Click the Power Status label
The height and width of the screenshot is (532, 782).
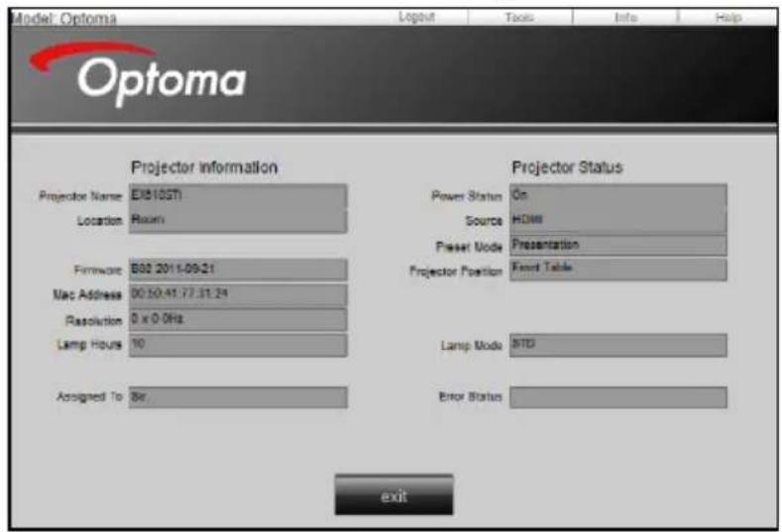tap(467, 196)
